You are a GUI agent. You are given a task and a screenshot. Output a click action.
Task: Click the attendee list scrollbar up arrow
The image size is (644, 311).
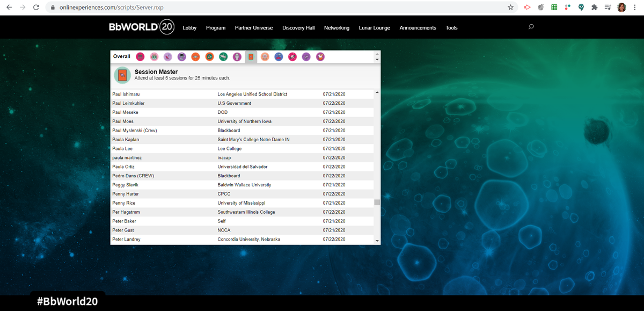click(377, 93)
